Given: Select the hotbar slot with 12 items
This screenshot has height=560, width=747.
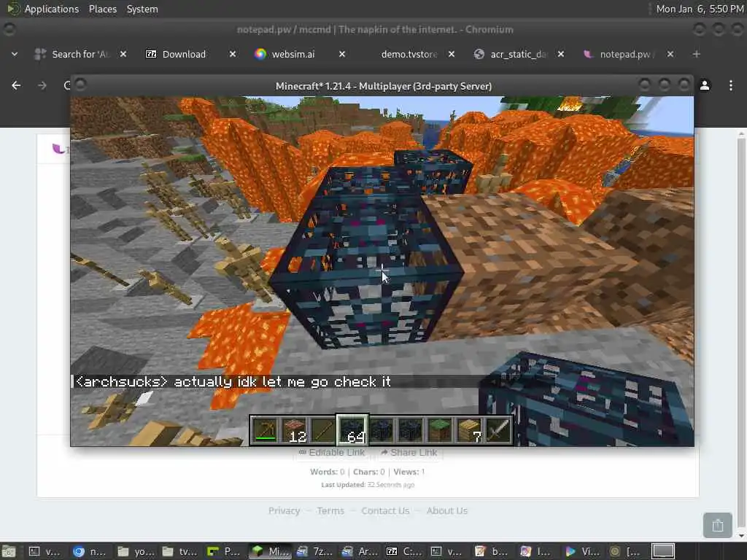Looking at the screenshot, I should pyautogui.click(x=294, y=430).
